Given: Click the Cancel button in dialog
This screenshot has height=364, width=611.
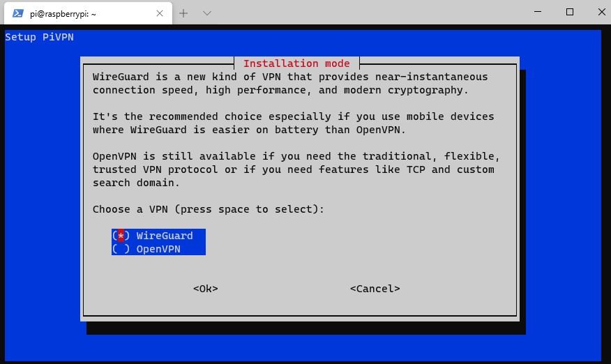Looking at the screenshot, I should click(x=375, y=289).
